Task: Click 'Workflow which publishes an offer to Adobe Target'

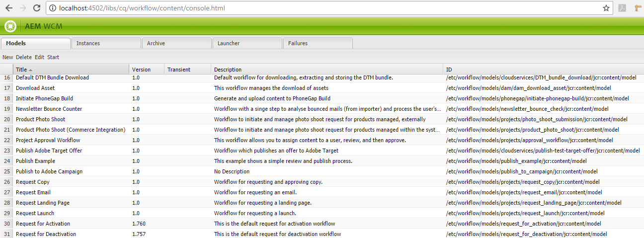Action: click(276, 151)
